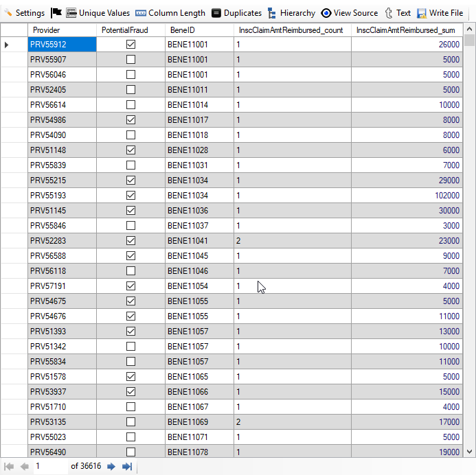
Task: Jump to the last page
Action: pyautogui.click(x=127, y=467)
